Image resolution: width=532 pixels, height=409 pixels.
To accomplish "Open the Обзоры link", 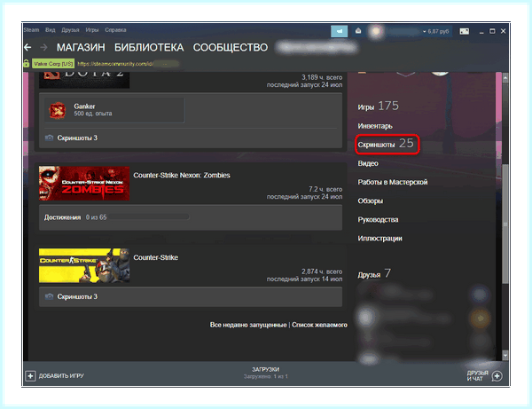I will click(370, 201).
